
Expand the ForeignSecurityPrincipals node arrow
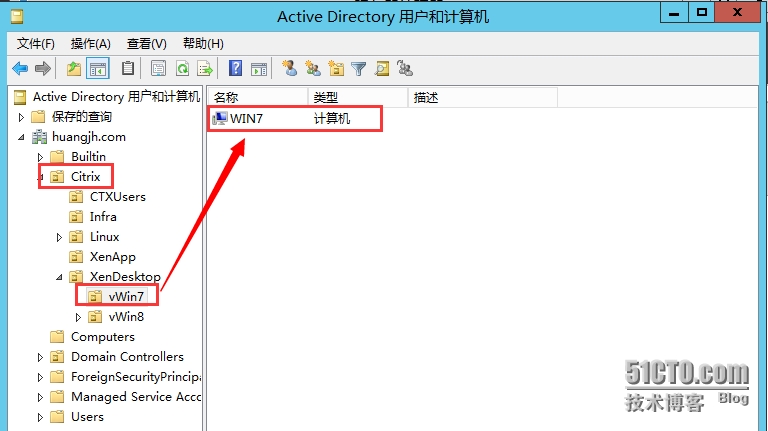tap(40, 378)
